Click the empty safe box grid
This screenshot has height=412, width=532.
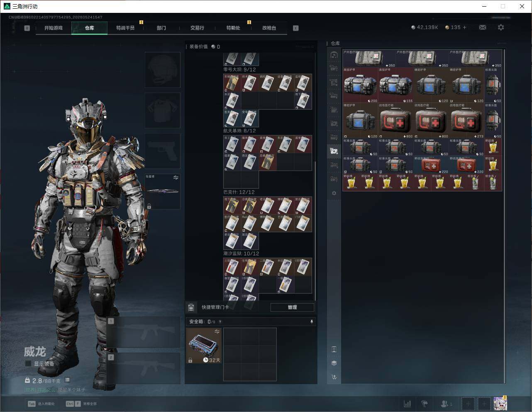coord(250,354)
